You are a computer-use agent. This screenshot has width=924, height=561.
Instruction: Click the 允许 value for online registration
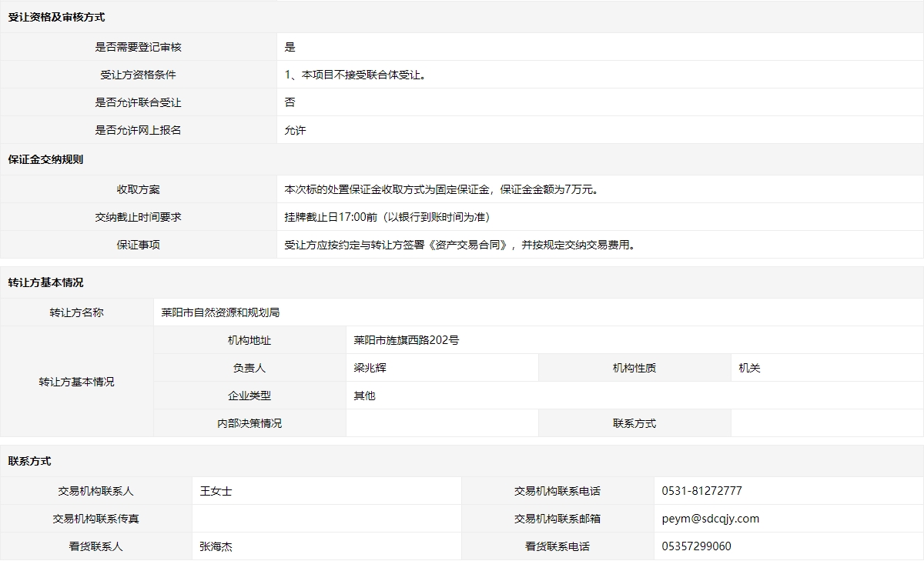click(x=295, y=131)
